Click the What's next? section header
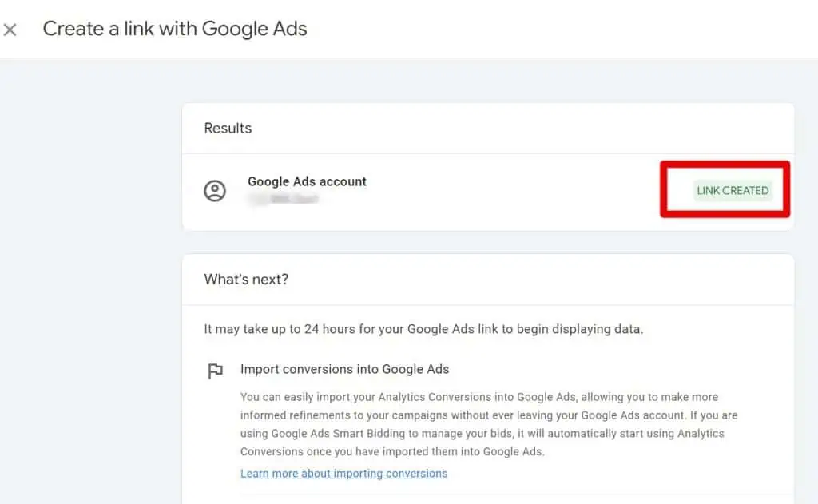 [246, 280]
